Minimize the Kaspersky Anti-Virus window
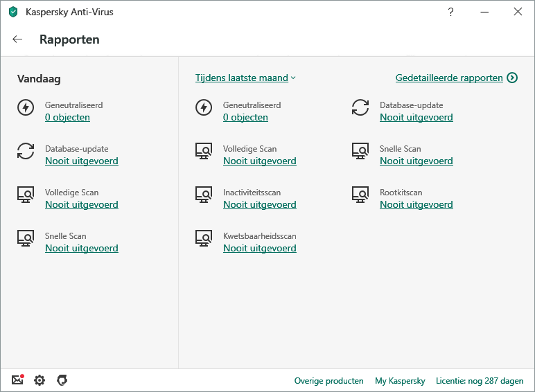This screenshot has height=392, width=535. 484,12
